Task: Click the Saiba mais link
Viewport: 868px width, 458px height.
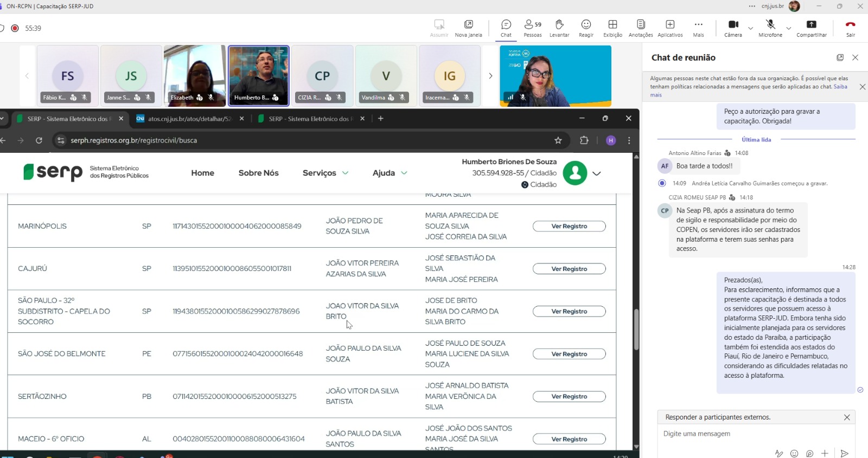Action: tap(839, 87)
